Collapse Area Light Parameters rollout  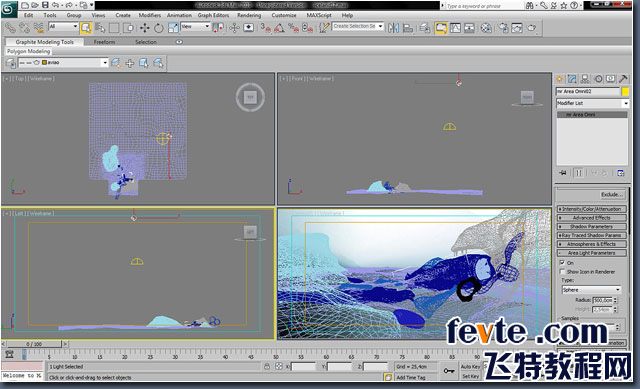(591, 253)
